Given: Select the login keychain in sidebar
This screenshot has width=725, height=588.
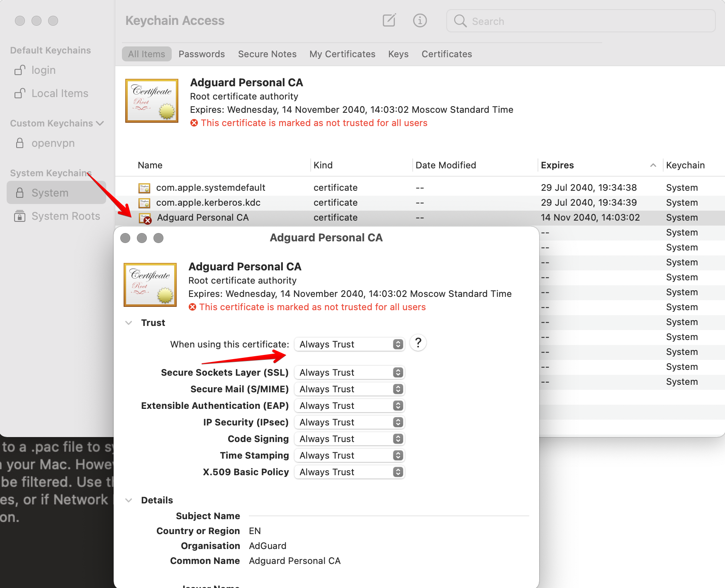Looking at the screenshot, I should (x=44, y=70).
